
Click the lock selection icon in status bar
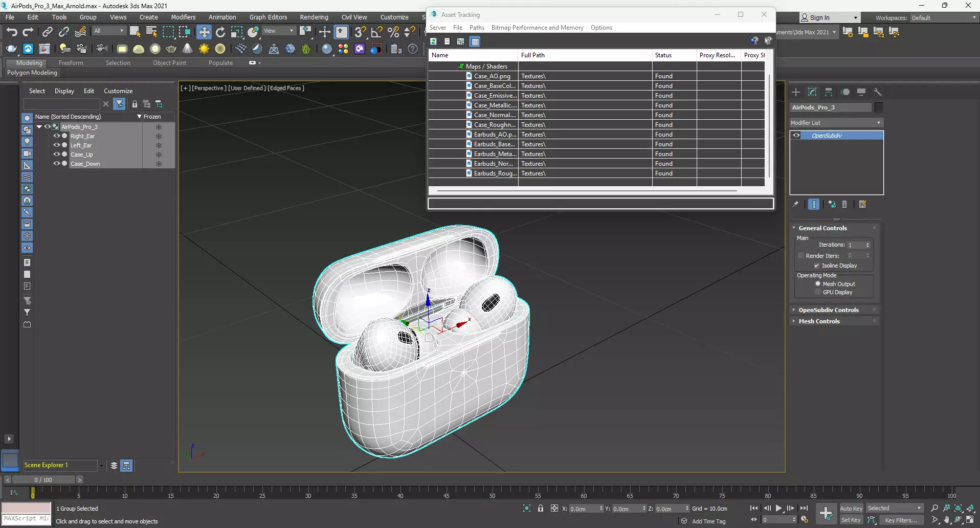click(x=541, y=508)
